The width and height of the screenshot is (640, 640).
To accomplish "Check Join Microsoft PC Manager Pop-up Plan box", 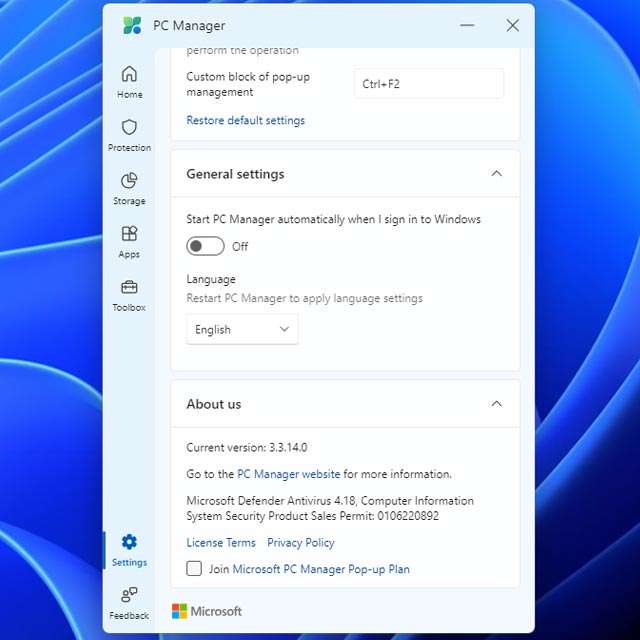I will 195,569.
